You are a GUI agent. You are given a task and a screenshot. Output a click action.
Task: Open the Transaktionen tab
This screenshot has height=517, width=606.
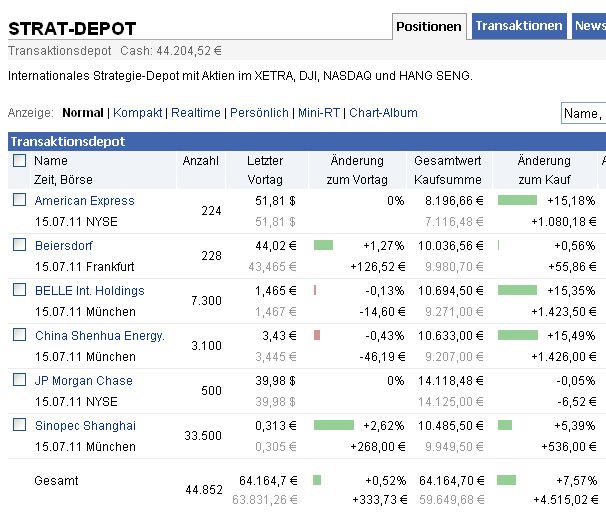519,26
